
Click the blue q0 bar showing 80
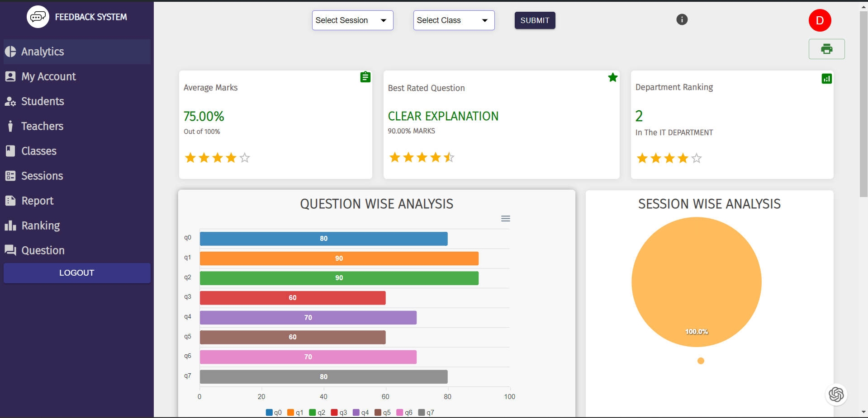click(324, 239)
